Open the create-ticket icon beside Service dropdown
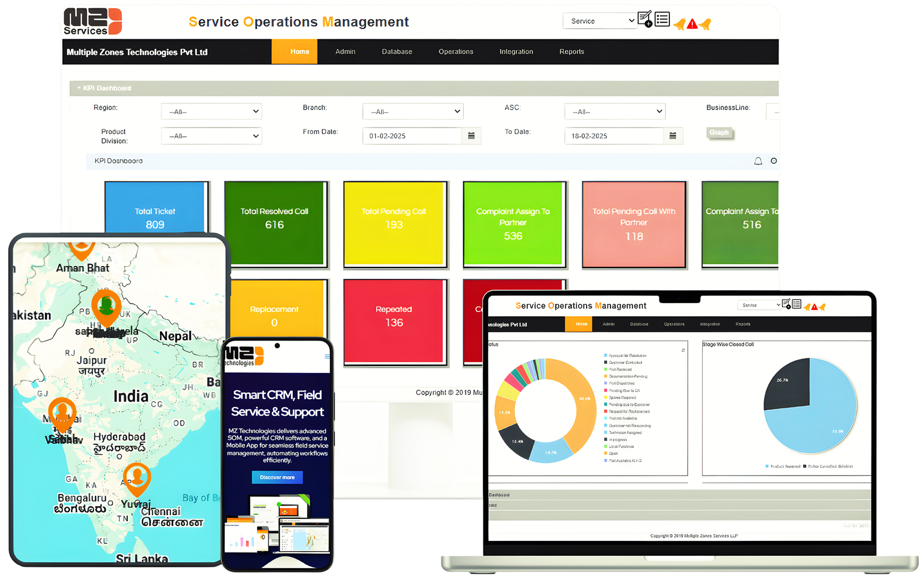 click(645, 19)
